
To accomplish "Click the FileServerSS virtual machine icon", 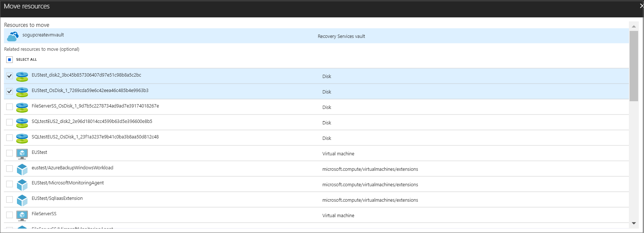I will [x=22, y=215].
